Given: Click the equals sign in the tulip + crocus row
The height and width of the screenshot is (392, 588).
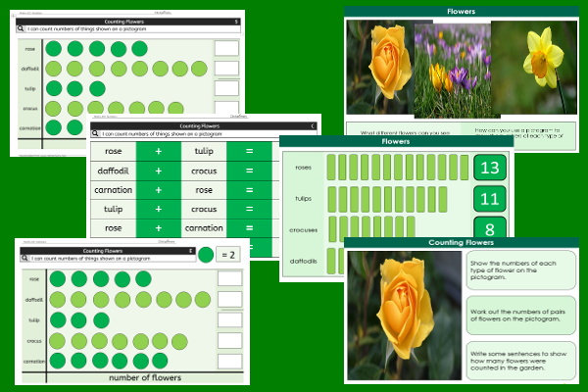Looking at the screenshot, I should pyautogui.click(x=249, y=209).
